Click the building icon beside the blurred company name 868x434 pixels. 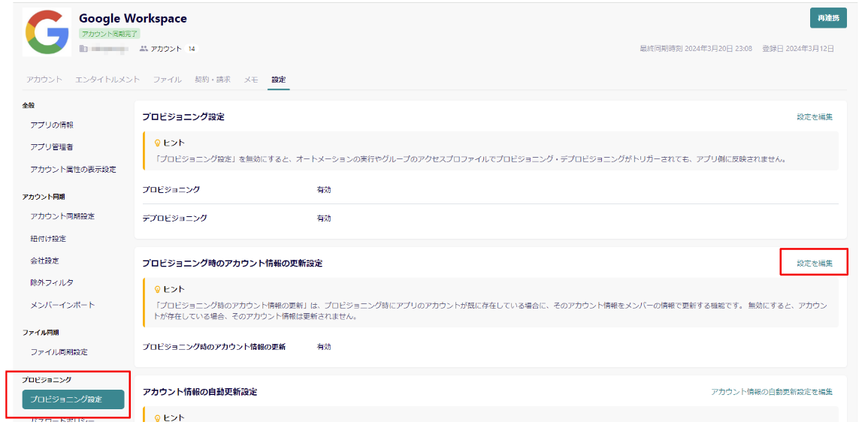pos(83,49)
